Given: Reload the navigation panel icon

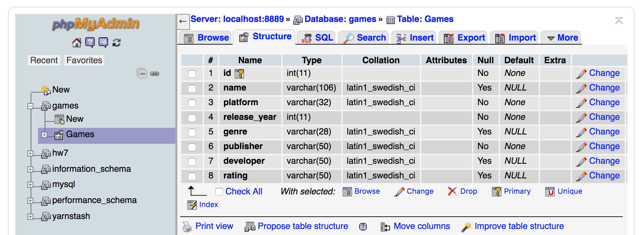Looking at the screenshot, I should click(116, 43).
